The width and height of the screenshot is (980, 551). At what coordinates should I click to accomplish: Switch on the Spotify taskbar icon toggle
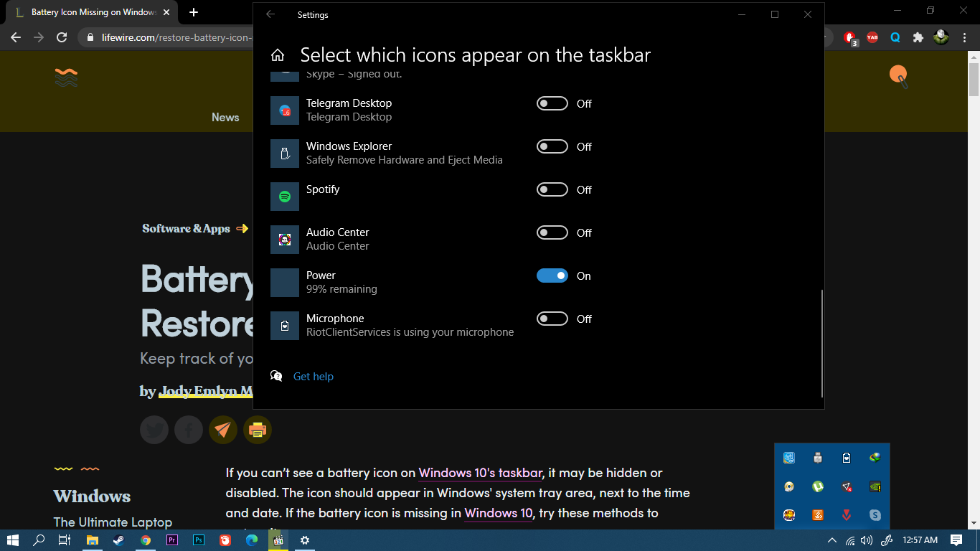pyautogui.click(x=552, y=189)
